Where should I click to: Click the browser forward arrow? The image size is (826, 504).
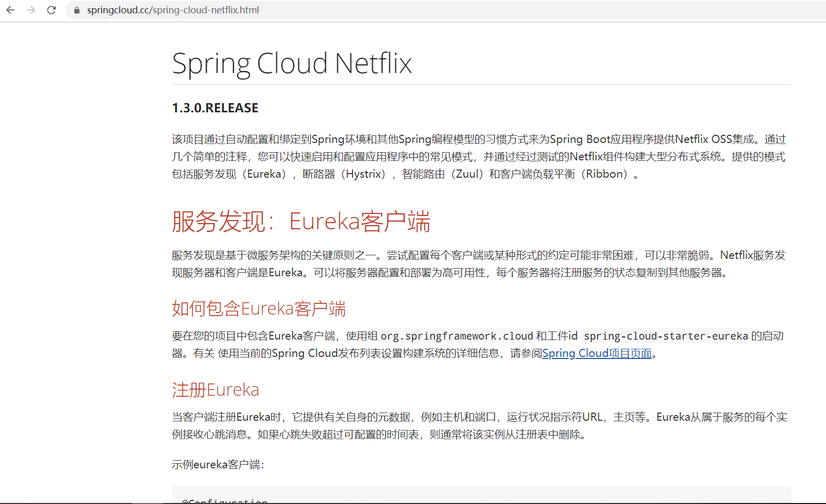[31, 10]
